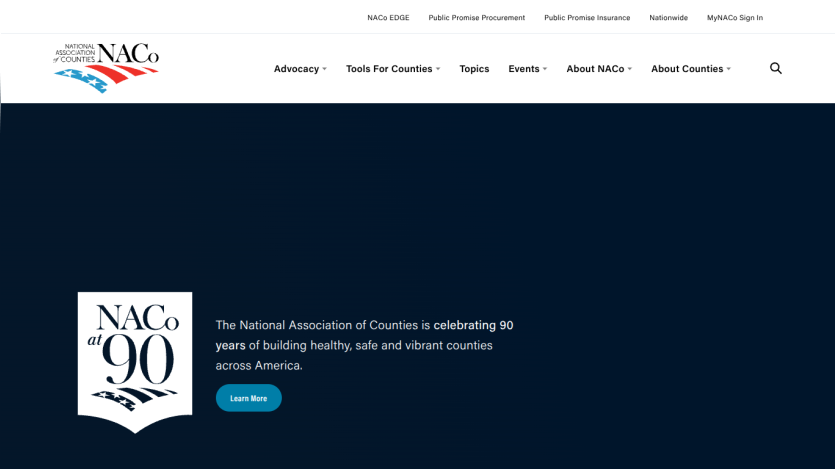
Task: Open Public Promise Insurance link
Action: [587, 18]
